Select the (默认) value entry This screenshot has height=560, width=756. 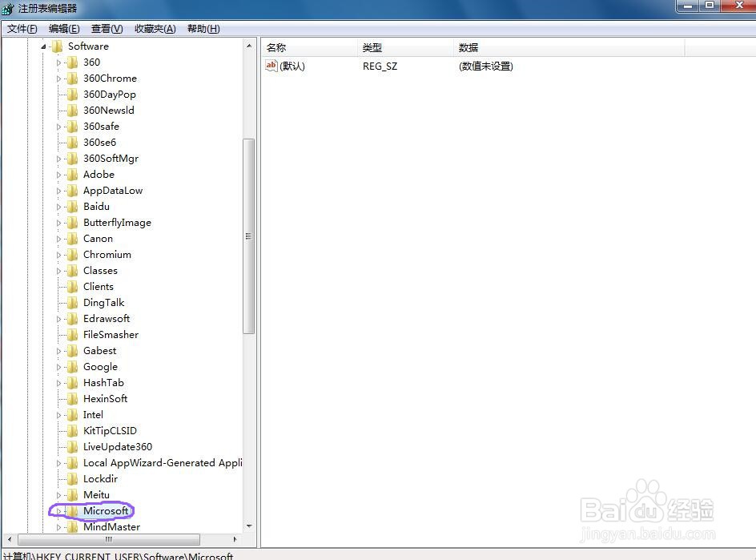click(x=292, y=66)
